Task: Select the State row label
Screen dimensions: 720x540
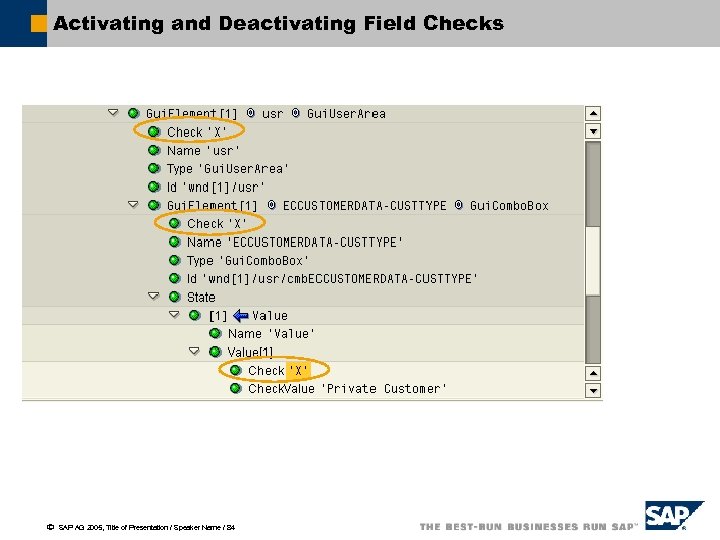Action: pyautogui.click(x=201, y=297)
